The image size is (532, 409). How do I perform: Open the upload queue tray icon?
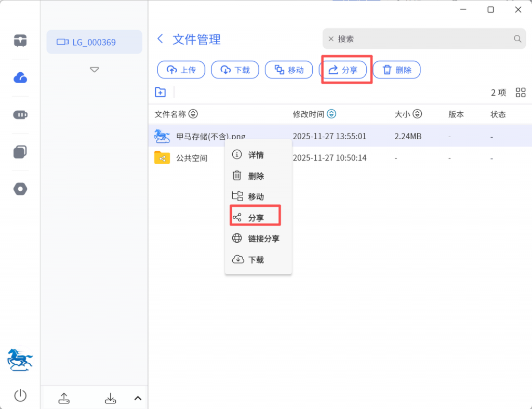click(x=63, y=398)
